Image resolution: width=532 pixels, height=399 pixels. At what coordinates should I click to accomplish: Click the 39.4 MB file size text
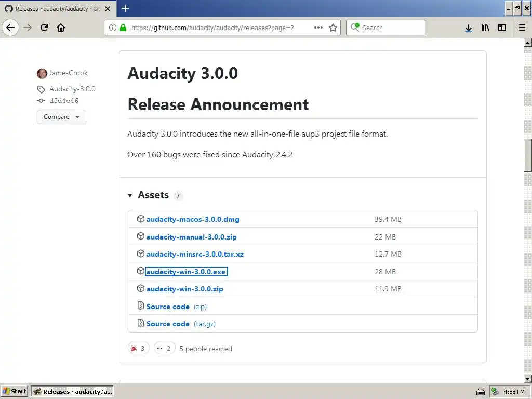(x=388, y=220)
